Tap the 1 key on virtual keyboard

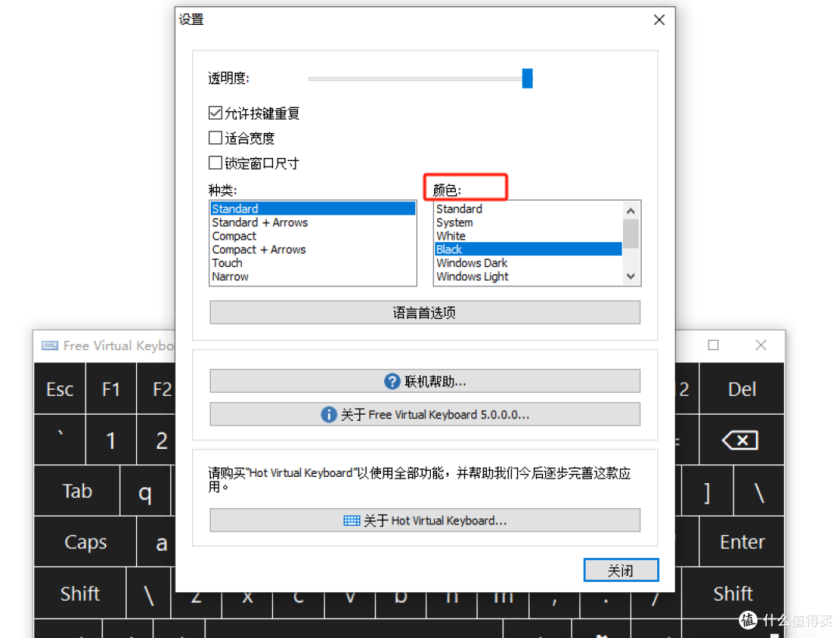tap(111, 440)
